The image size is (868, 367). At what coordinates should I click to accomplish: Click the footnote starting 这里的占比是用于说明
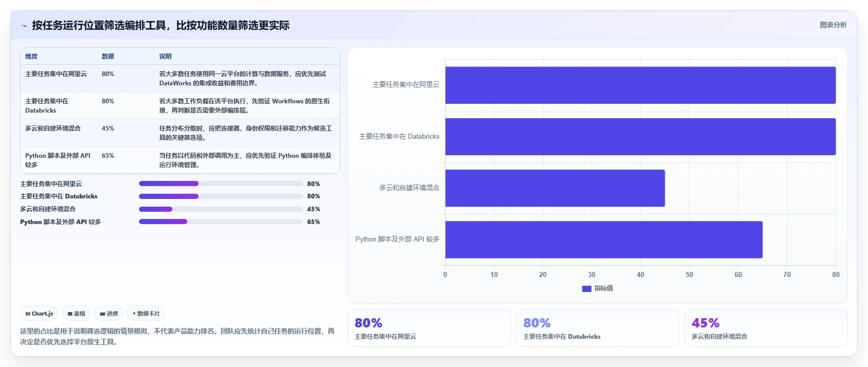pyautogui.click(x=177, y=337)
